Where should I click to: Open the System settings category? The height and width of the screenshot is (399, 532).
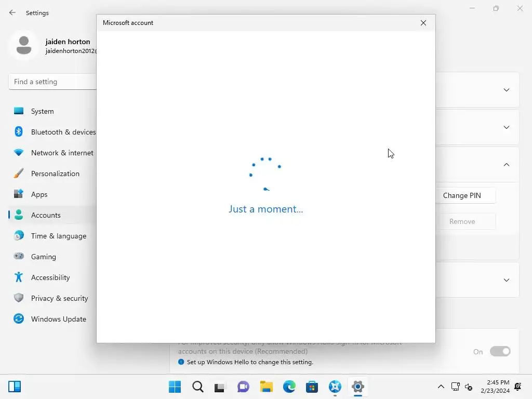(x=52, y=111)
